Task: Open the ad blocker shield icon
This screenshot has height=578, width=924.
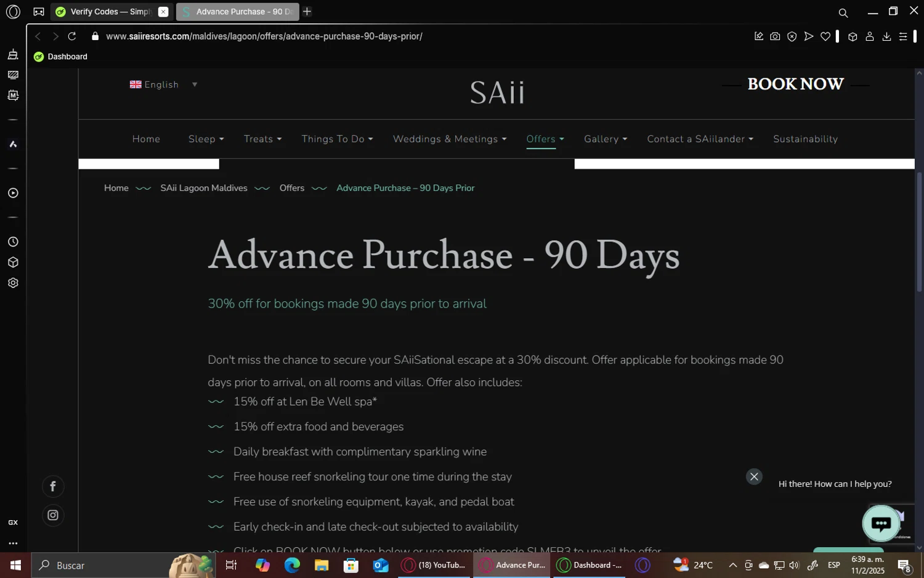Action: pos(792,36)
